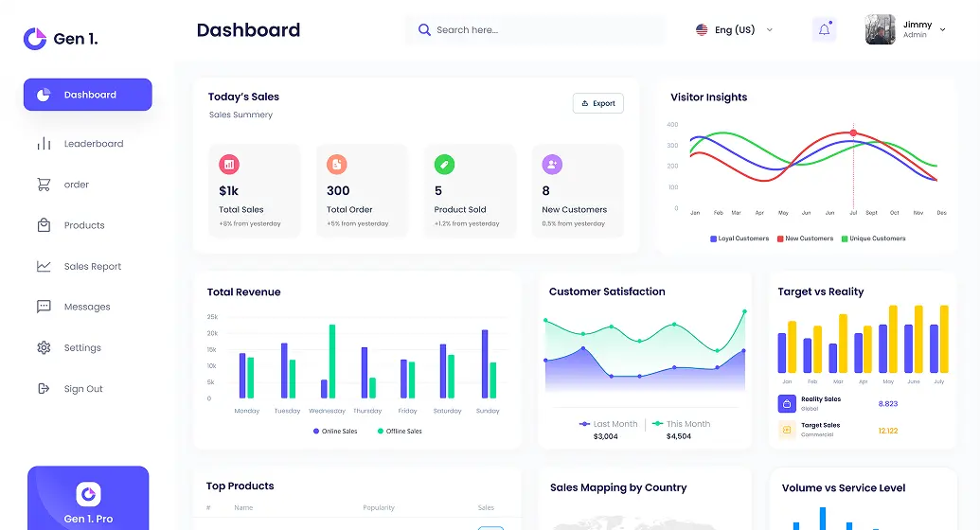Screen dimensions: 980x530
Task: Click the Target Sales yellow icon
Action: [786, 430]
